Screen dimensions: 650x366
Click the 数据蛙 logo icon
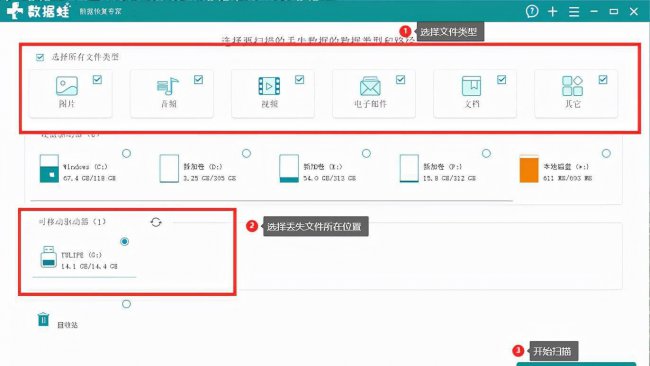pyautogui.click(x=15, y=10)
